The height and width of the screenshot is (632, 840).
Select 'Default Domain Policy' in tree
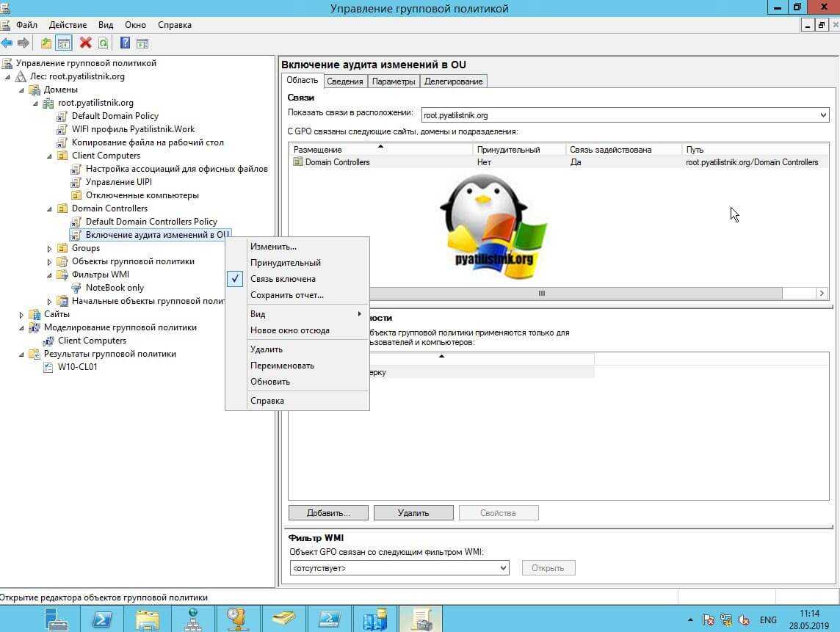point(115,116)
